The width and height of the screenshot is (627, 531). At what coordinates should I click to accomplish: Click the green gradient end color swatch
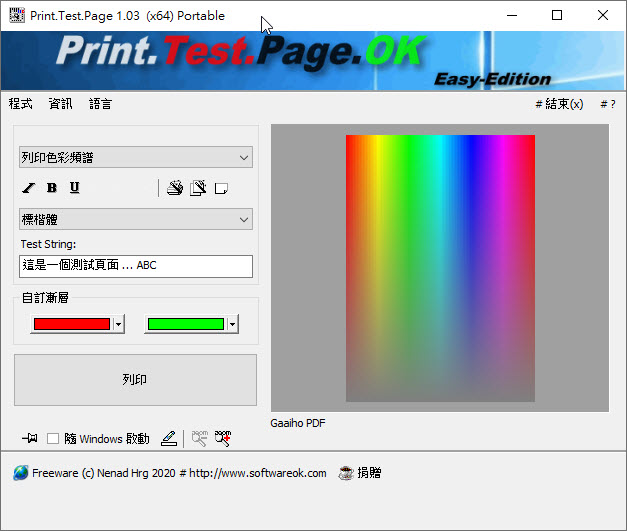point(186,324)
